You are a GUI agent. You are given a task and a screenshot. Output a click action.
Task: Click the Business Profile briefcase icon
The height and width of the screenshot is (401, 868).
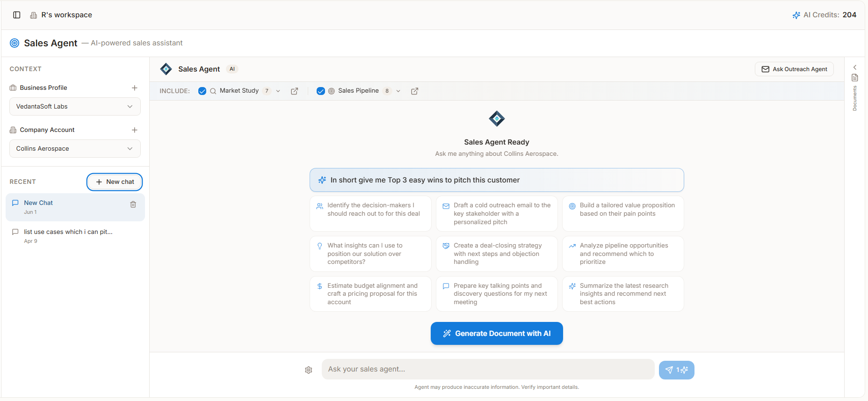pos(13,88)
